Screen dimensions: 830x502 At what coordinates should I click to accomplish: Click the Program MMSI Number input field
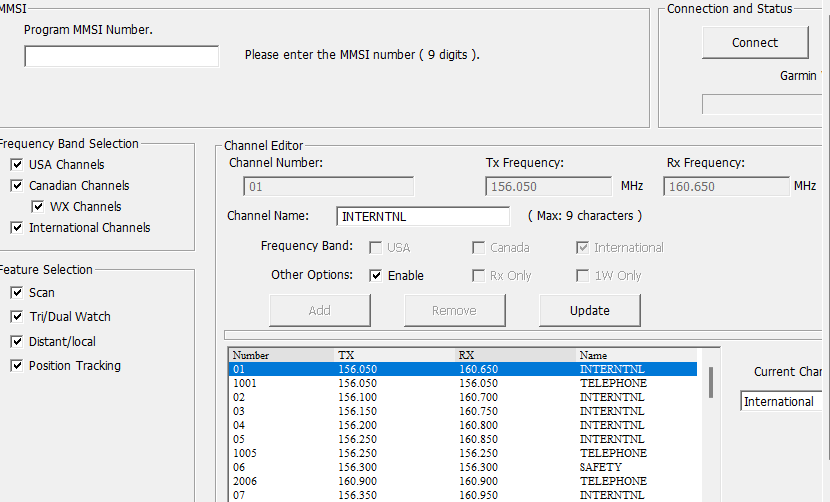[x=121, y=56]
